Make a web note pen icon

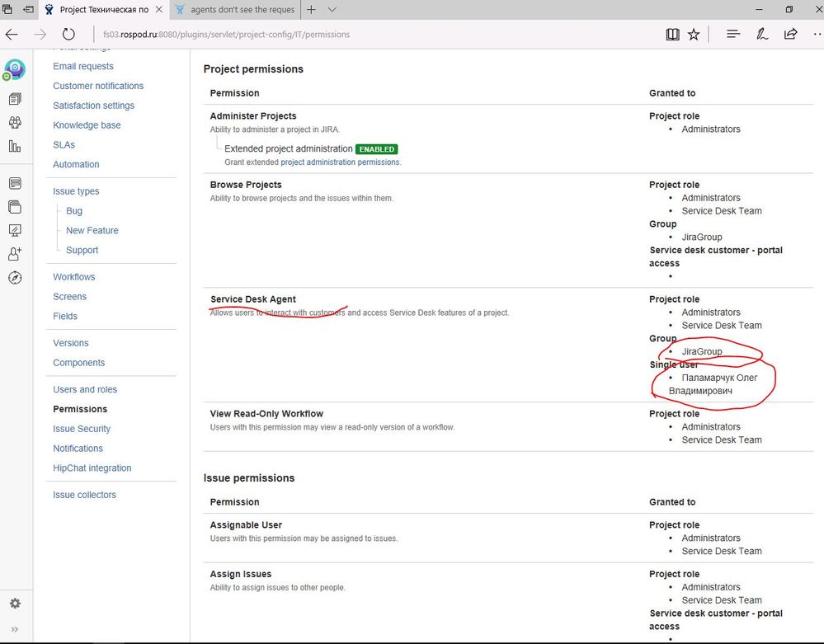coord(761,34)
